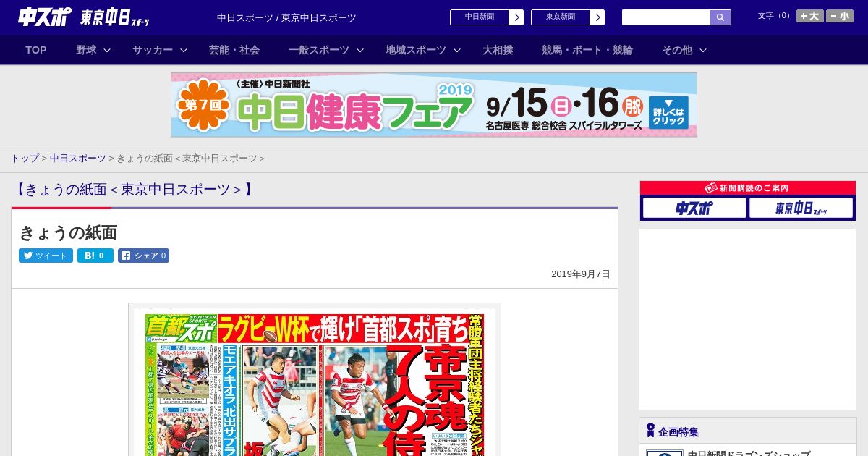Open the 野球 menu

tap(86, 50)
